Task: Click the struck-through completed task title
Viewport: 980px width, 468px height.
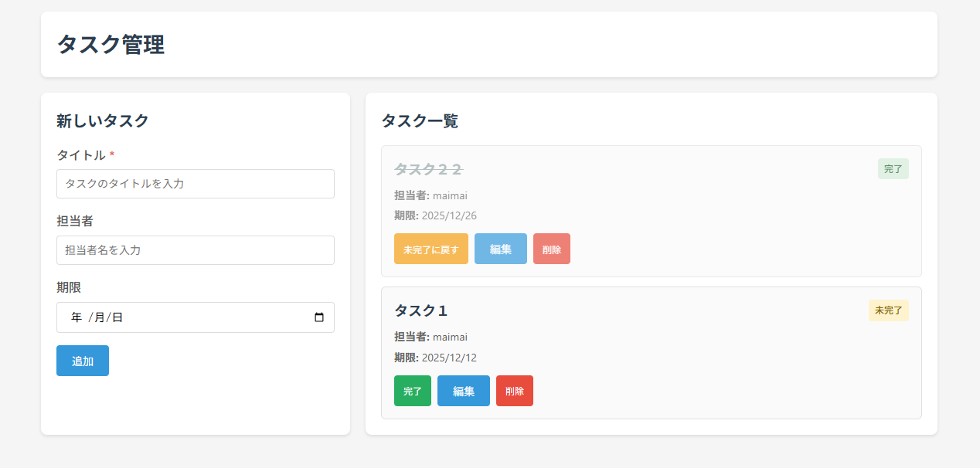Action: coord(428,169)
